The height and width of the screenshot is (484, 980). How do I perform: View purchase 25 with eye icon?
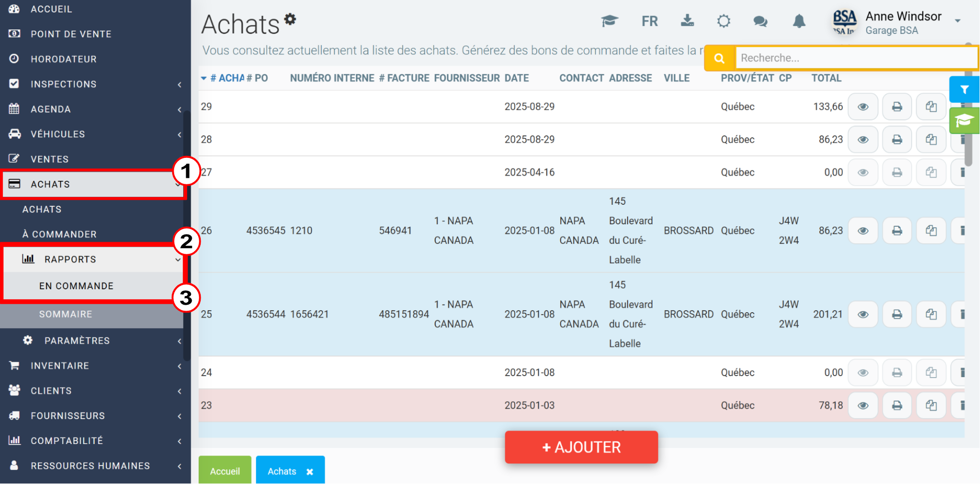(x=863, y=315)
